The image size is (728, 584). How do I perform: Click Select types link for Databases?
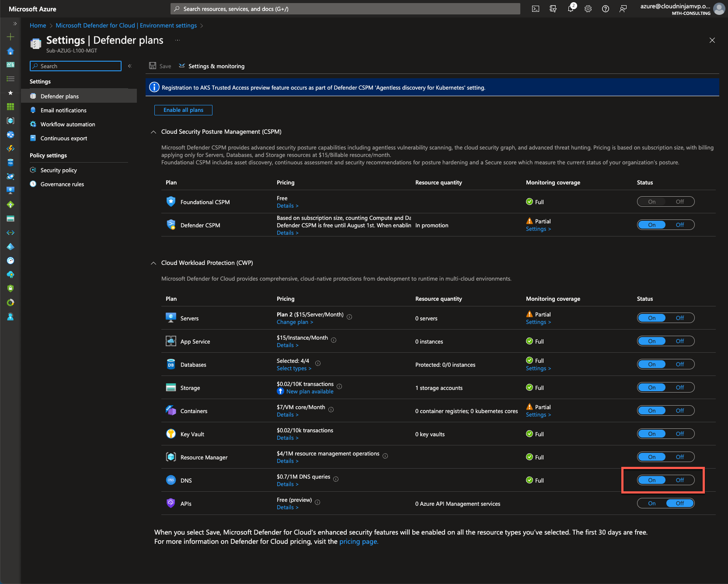click(294, 368)
